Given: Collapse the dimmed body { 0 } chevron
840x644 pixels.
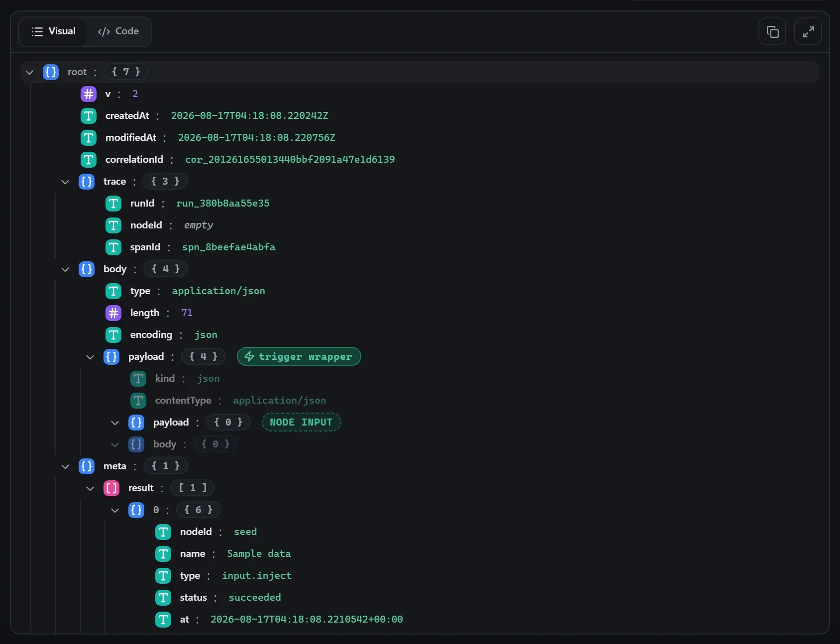Looking at the screenshot, I should click(115, 444).
